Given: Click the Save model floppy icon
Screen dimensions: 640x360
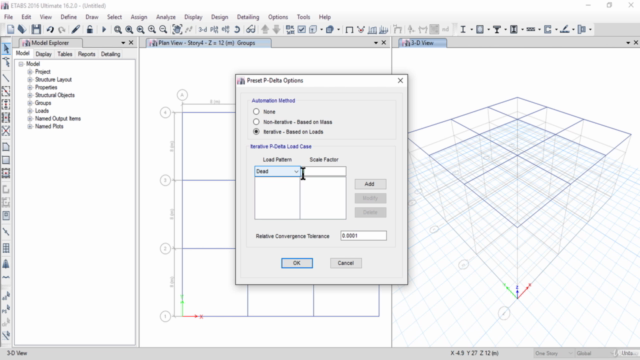Looking at the screenshot, I should (x=36, y=29).
